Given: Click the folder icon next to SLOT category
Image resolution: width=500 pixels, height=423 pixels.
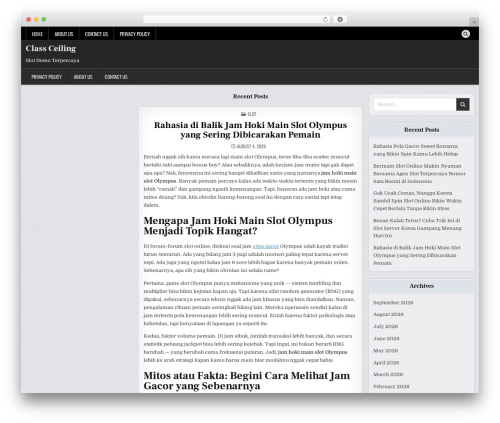Looking at the screenshot, I should [243, 114].
